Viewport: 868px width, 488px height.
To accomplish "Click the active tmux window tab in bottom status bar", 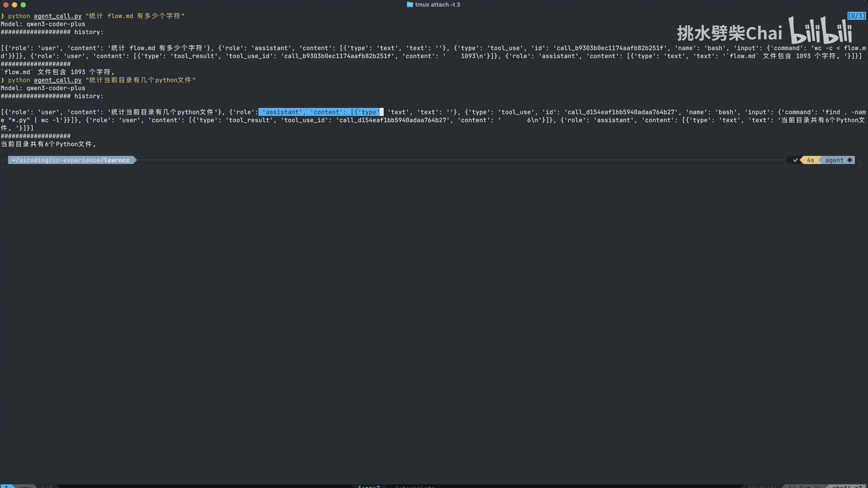I will [x=368, y=486].
